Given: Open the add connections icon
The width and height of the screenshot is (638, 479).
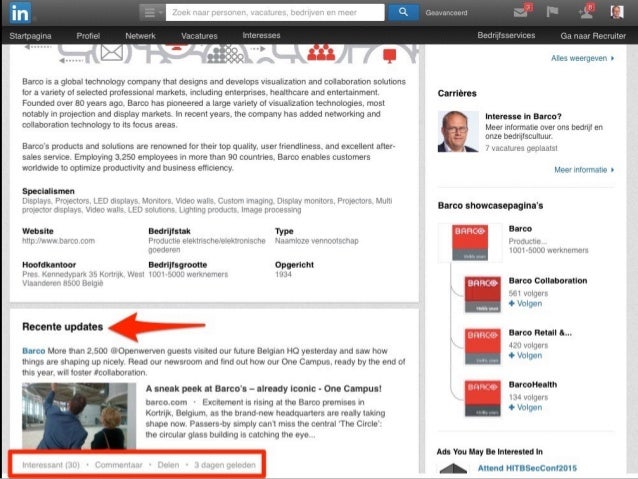Looking at the screenshot, I should [x=586, y=11].
